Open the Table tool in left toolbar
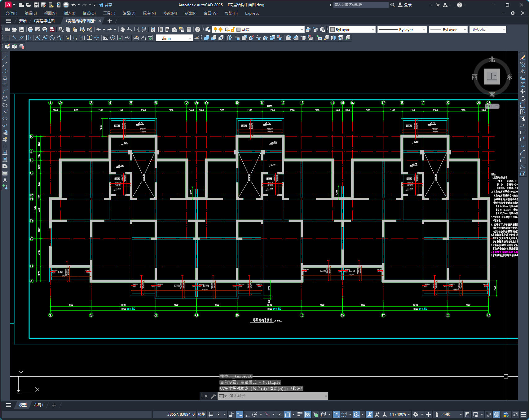529x420 pixels. [x=5, y=173]
